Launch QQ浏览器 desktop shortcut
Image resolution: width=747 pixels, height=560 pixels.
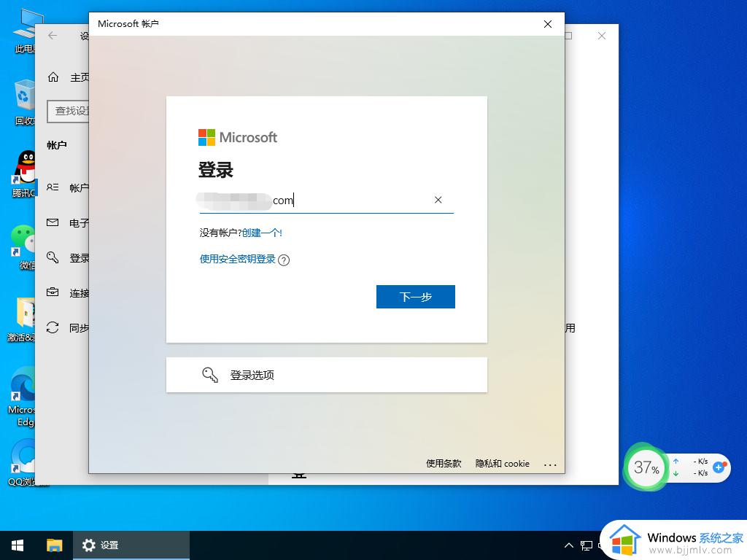(22, 462)
